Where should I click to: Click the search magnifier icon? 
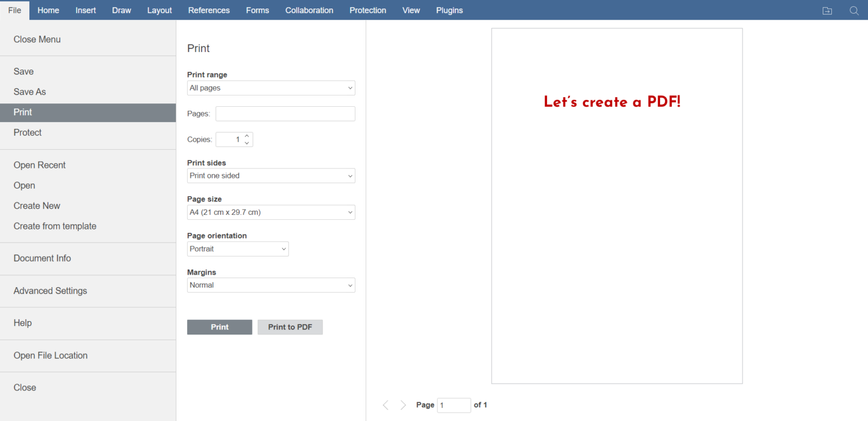(854, 11)
